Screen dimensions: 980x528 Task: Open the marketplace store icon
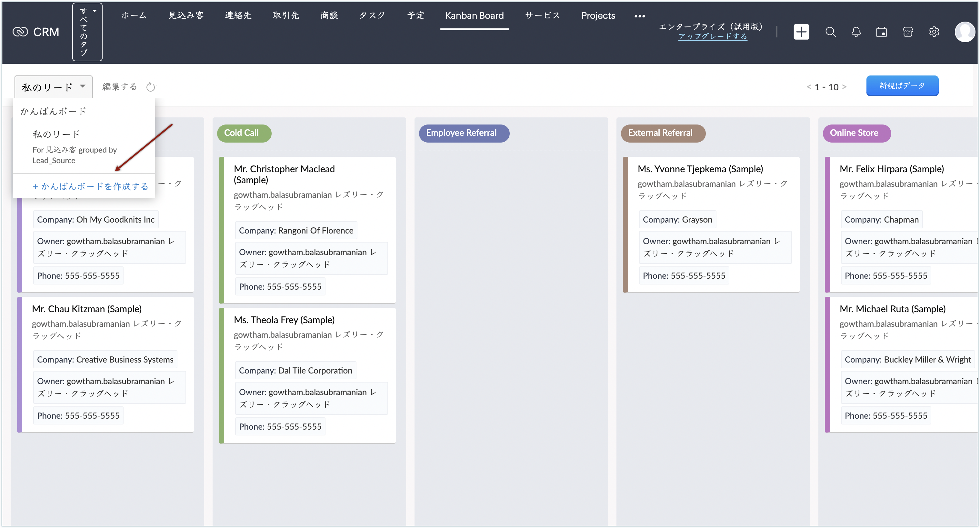click(908, 32)
